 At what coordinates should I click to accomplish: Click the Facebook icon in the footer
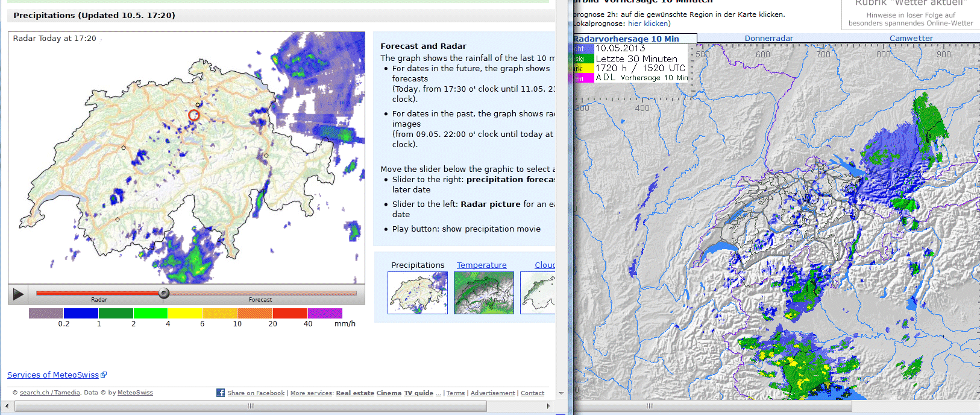pos(221,393)
